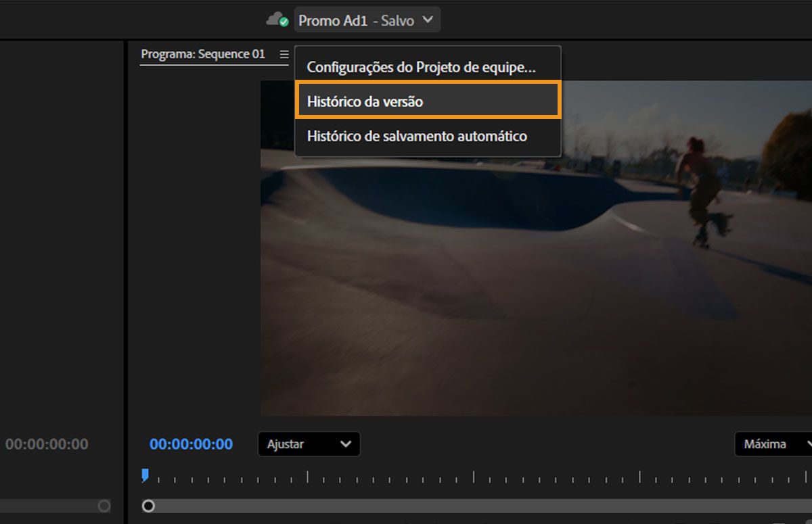
Task: Click the cloud sync status icon
Action: (x=276, y=19)
